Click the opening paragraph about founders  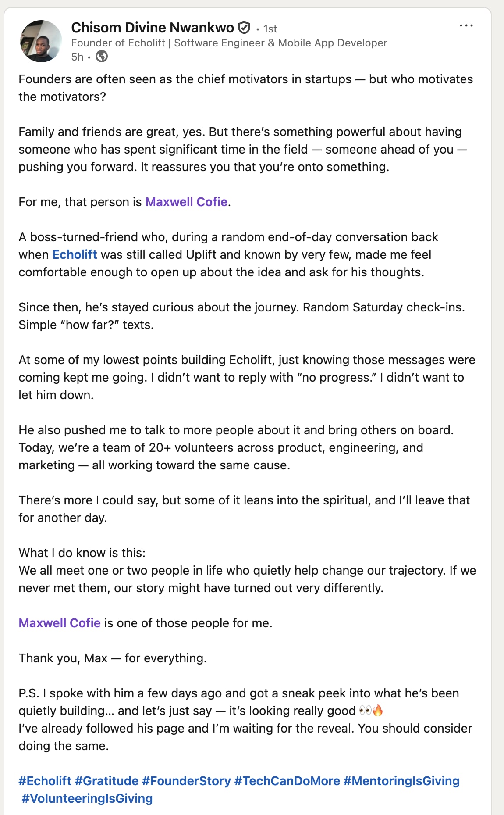[x=246, y=88]
